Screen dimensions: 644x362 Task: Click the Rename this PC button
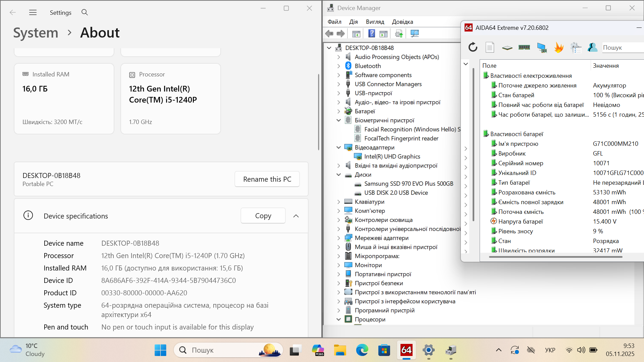point(267,179)
